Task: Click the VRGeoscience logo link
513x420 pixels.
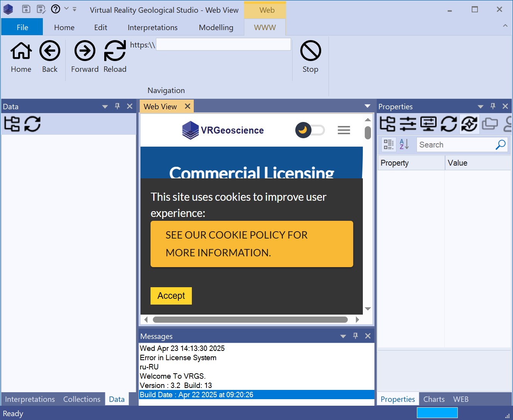Action: coord(223,130)
